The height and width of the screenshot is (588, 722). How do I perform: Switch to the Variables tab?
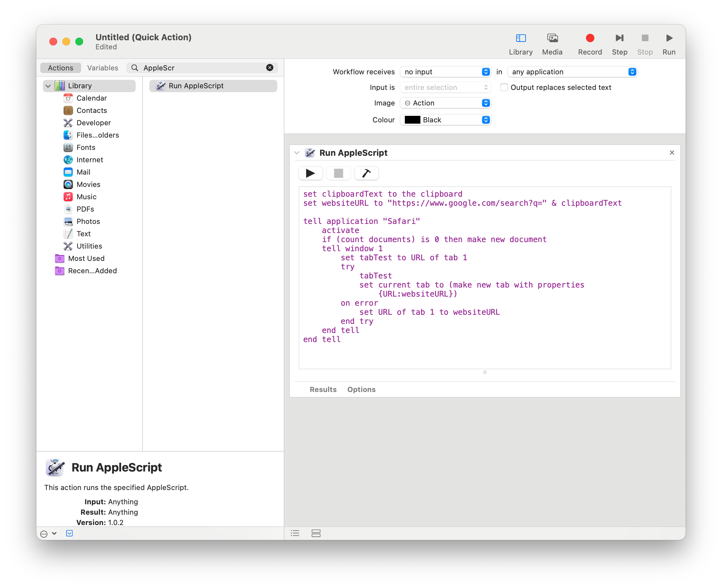(103, 68)
